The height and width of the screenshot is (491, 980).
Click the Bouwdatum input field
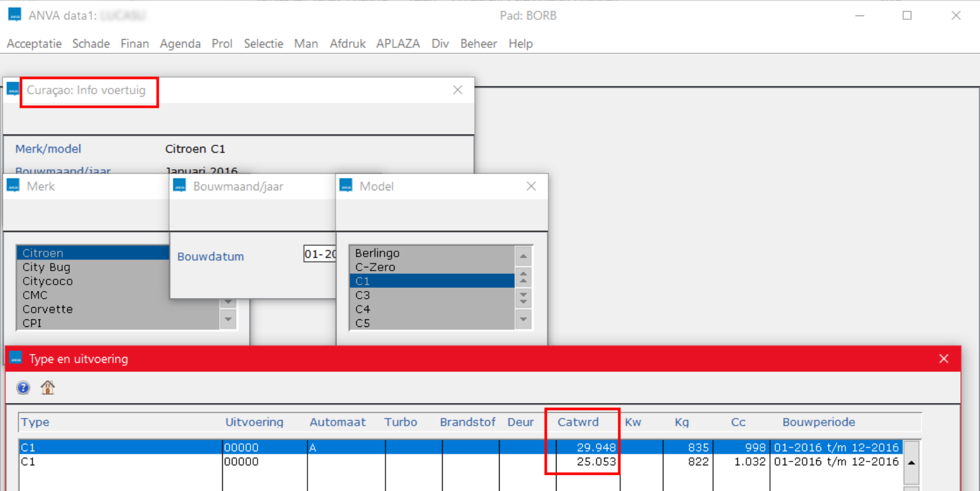(x=320, y=254)
